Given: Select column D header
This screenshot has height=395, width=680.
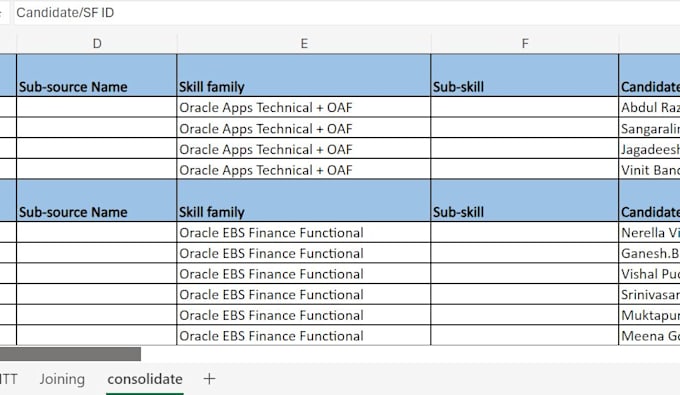Looking at the screenshot, I should 97,43.
